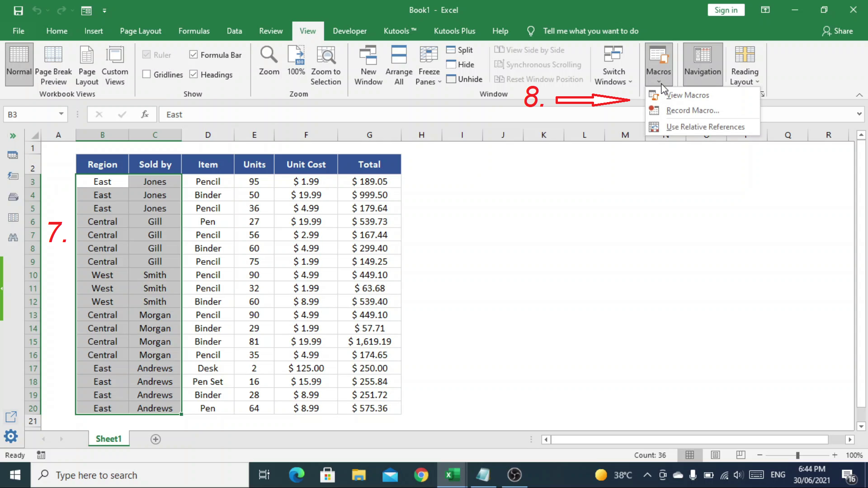The image size is (868, 488).
Task: Toggle the Gridlines checkbox
Action: (x=146, y=74)
